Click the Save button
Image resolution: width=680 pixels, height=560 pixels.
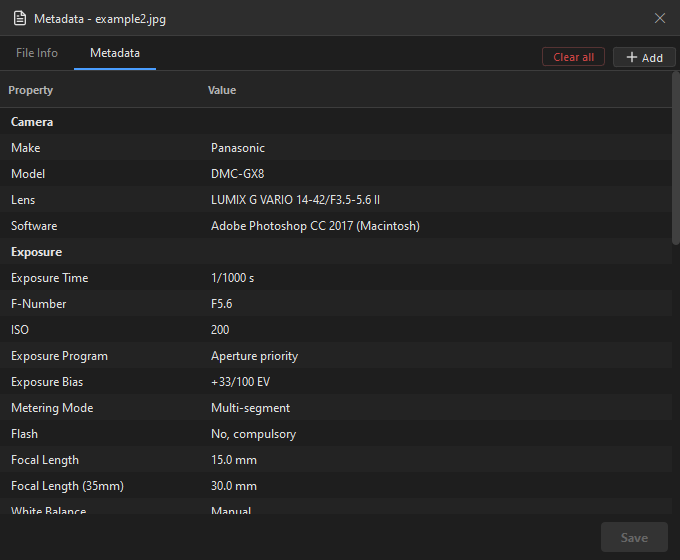point(634,537)
